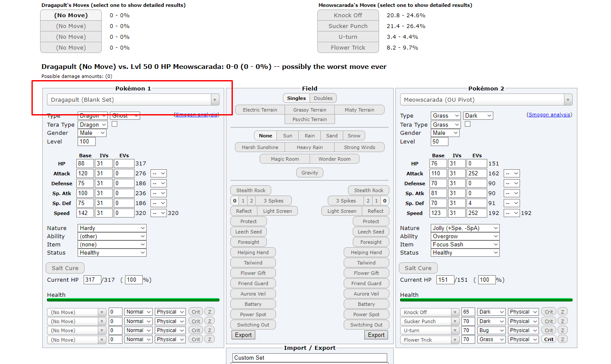Toggle Helping Hand on Meowscarada's side

click(367, 252)
